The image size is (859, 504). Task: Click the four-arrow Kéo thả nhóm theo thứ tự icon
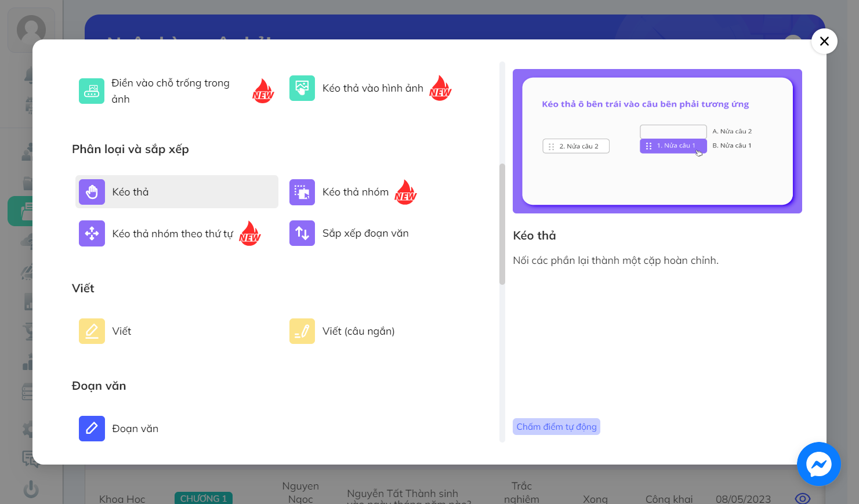coord(92,233)
